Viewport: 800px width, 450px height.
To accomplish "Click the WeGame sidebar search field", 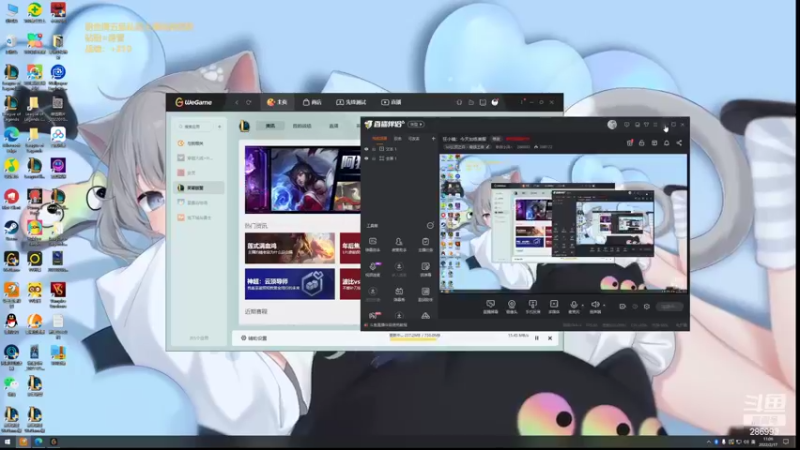I will pyautogui.click(x=195, y=127).
